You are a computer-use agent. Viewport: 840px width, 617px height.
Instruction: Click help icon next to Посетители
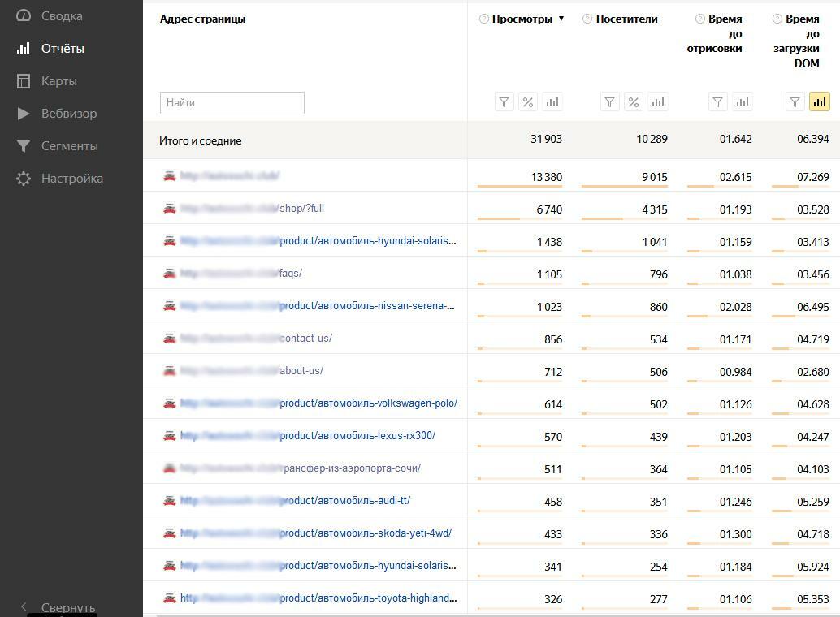pyautogui.click(x=587, y=19)
